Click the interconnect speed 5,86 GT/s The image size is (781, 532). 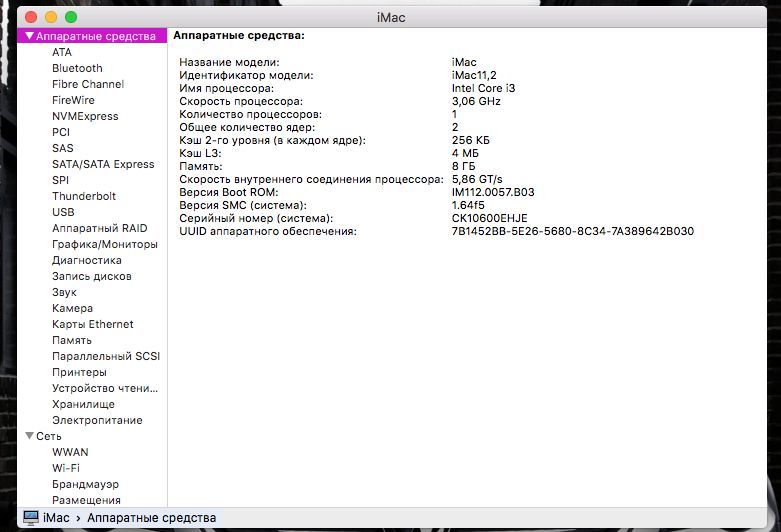coord(477,179)
